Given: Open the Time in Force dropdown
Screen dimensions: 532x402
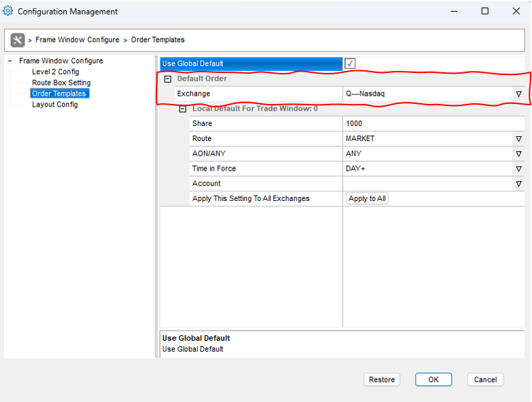Looking at the screenshot, I should tap(518, 169).
